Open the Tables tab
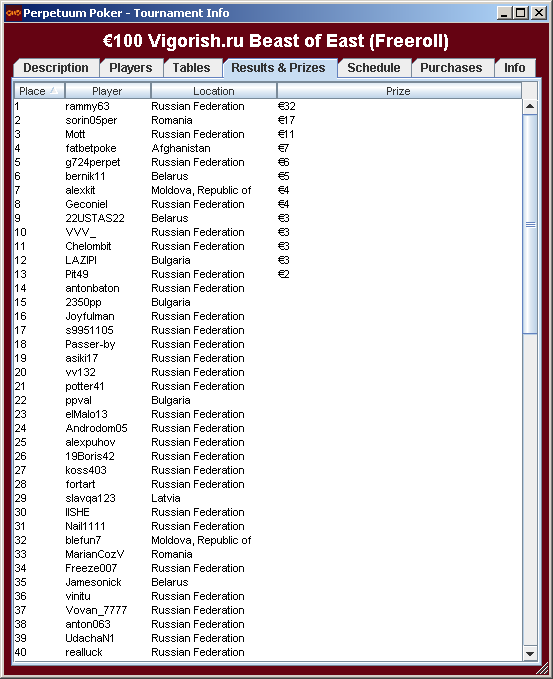Screen dimensions: 553x679 click(x=191, y=68)
